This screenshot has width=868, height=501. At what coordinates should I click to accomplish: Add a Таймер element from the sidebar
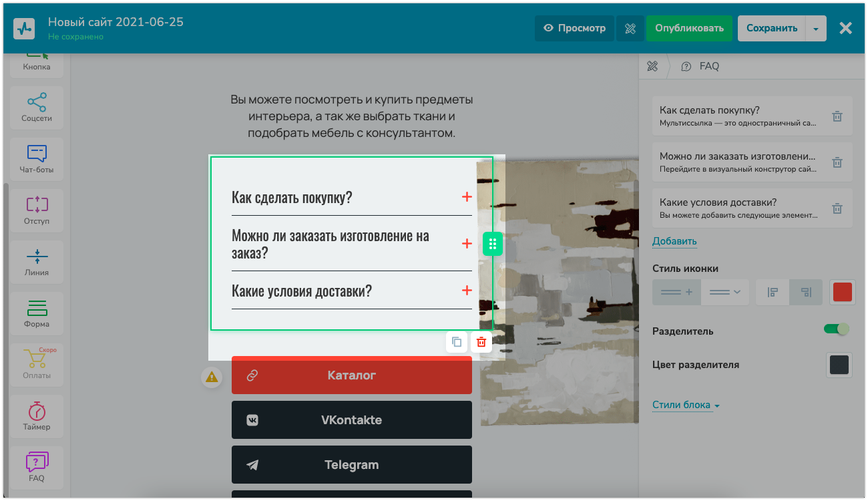pos(36,416)
